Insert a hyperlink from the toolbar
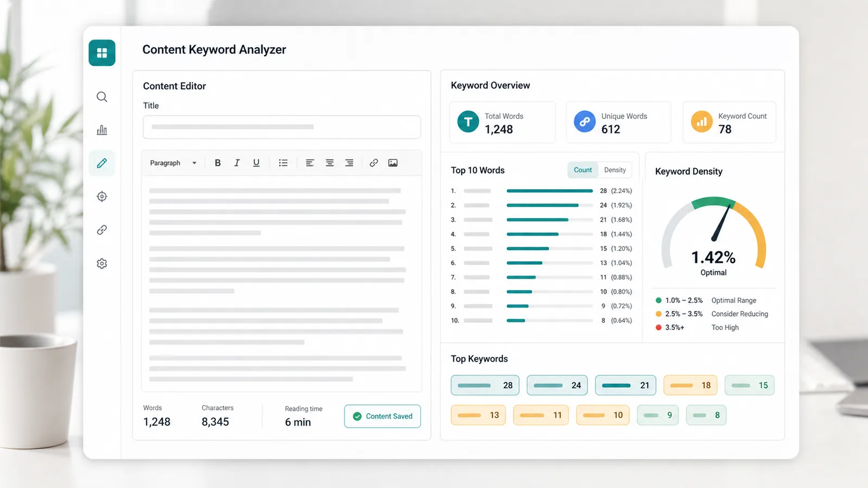868x488 pixels. pyautogui.click(x=374, y=163)
